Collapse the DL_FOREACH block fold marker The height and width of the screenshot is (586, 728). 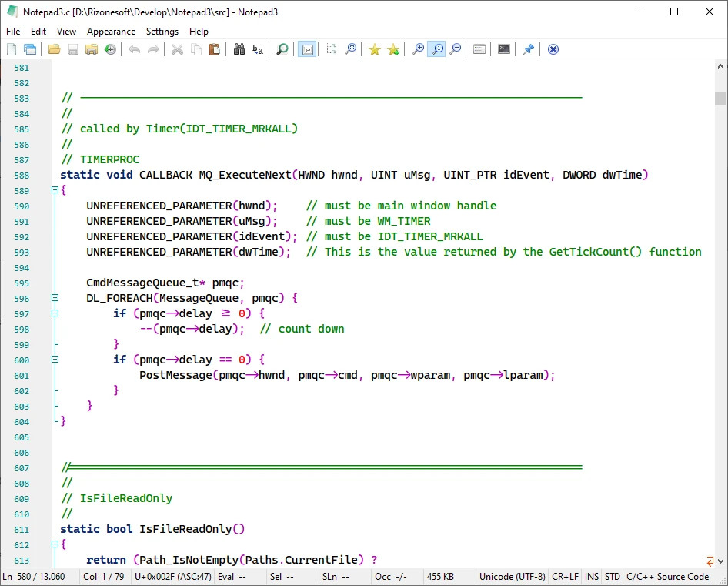[x=55, y=298]
